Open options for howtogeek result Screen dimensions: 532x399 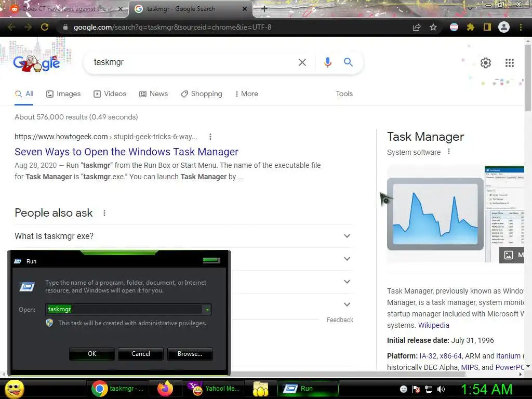click(x=210, y=137)
